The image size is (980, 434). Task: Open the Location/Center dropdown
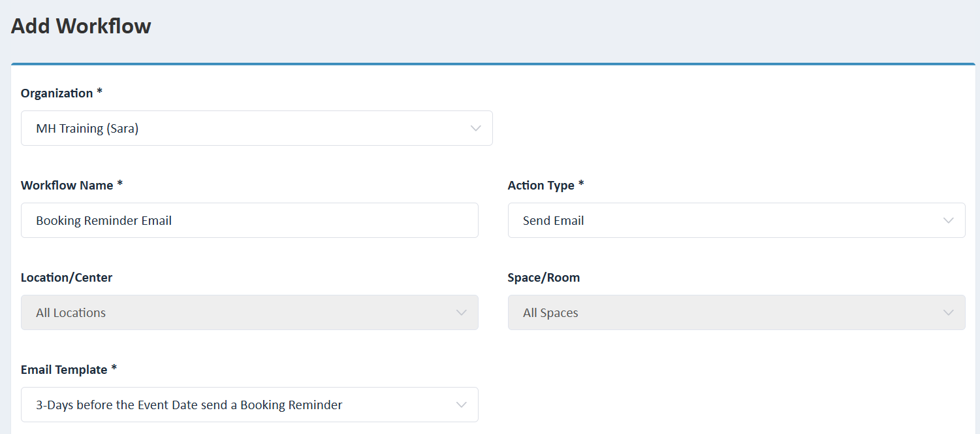tap(249, 312)
